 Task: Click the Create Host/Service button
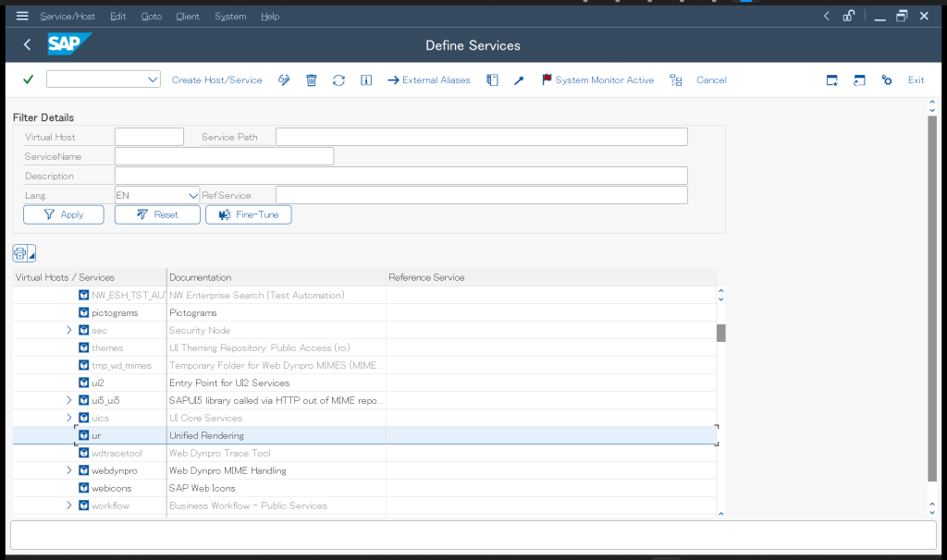[x=216, y=80]
